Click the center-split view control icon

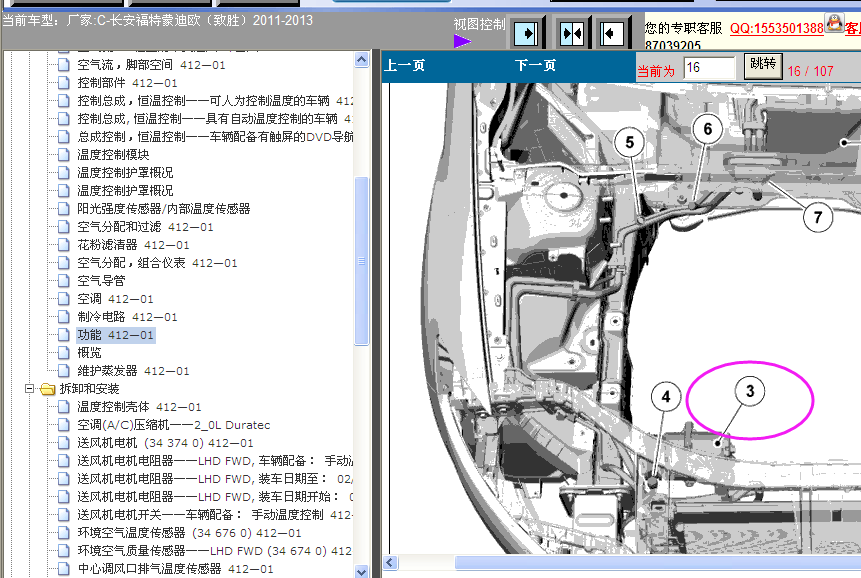[572, 34]
